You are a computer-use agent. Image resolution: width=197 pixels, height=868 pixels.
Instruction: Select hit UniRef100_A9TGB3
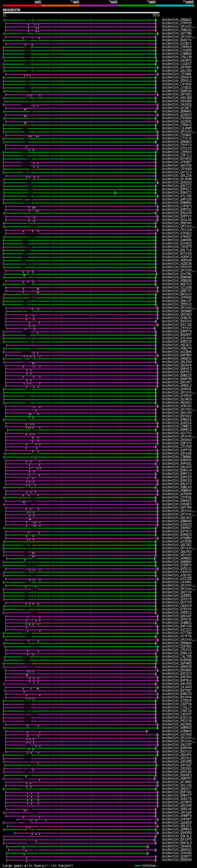coord(176,94)
